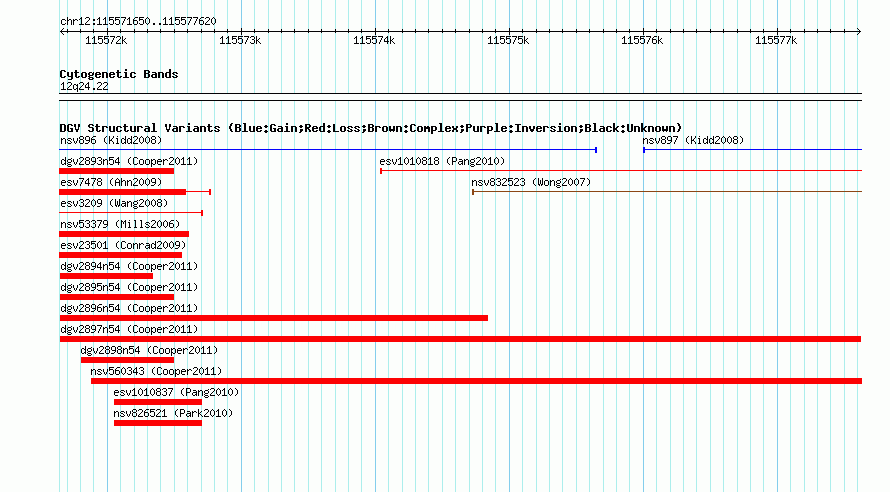
Task: Click the ruler's left arrow end
Action: (x=62, y=32)
